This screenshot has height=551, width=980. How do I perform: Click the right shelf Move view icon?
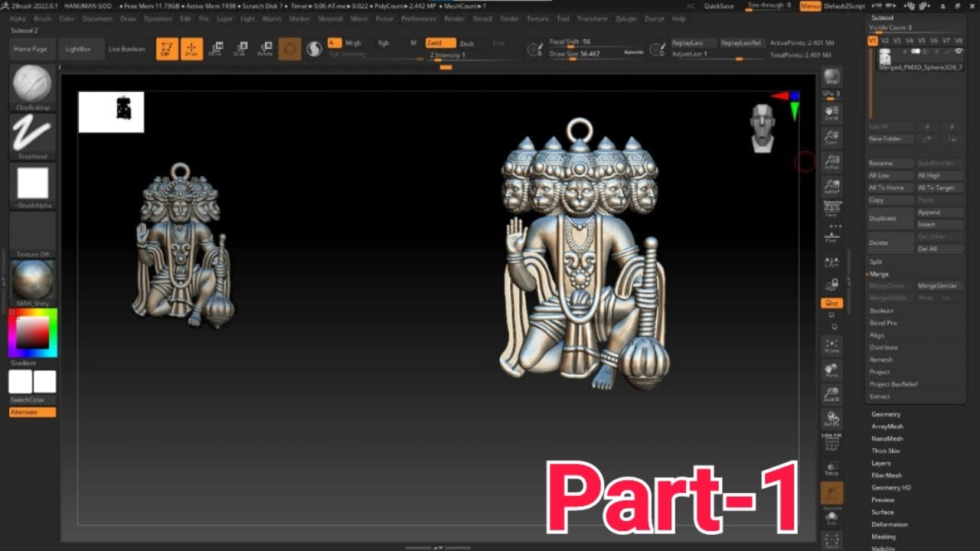coord(831,370)
